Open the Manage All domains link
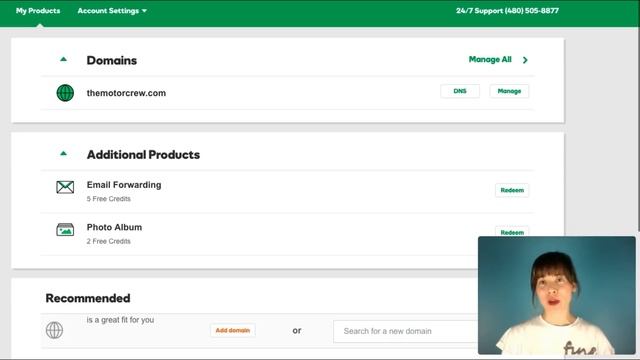Viewport: 640px width, 360px height. tap(490, 60)
